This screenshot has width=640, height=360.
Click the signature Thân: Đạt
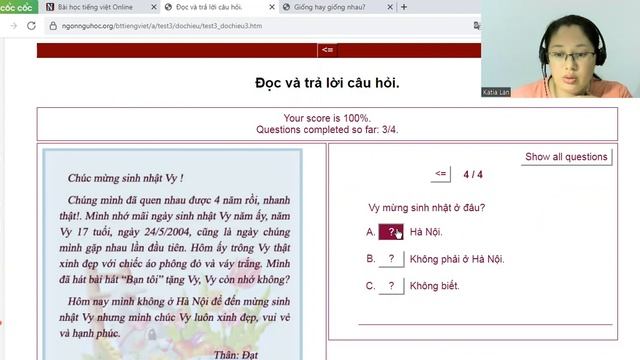pos(236,355)
